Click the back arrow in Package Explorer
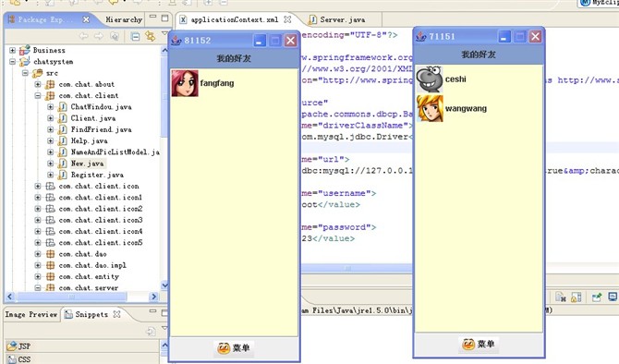The height and width of the screenshot is (364, 619). (x=84, y=36)
